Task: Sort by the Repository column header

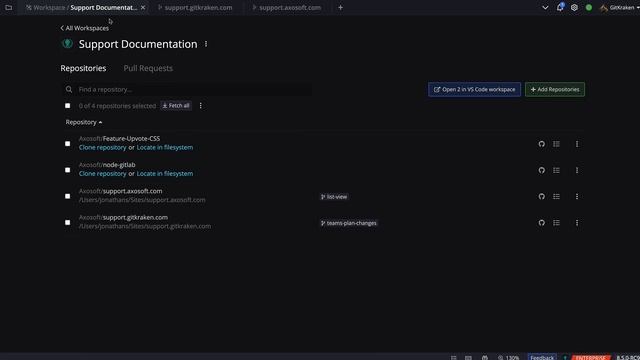Action: pyautogui.click(x=84, y=122)
